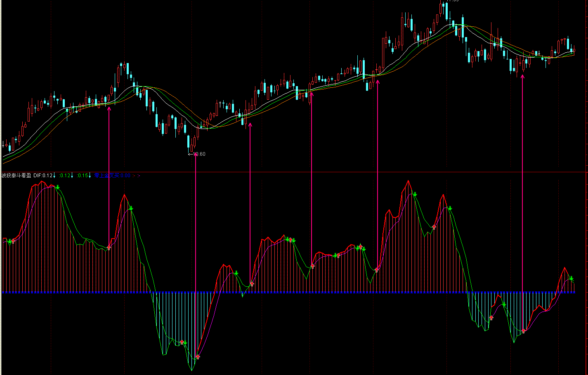Click red buy arrow under leftmost magenta line
The image size is (588, 375).
(x=109, y=247)
